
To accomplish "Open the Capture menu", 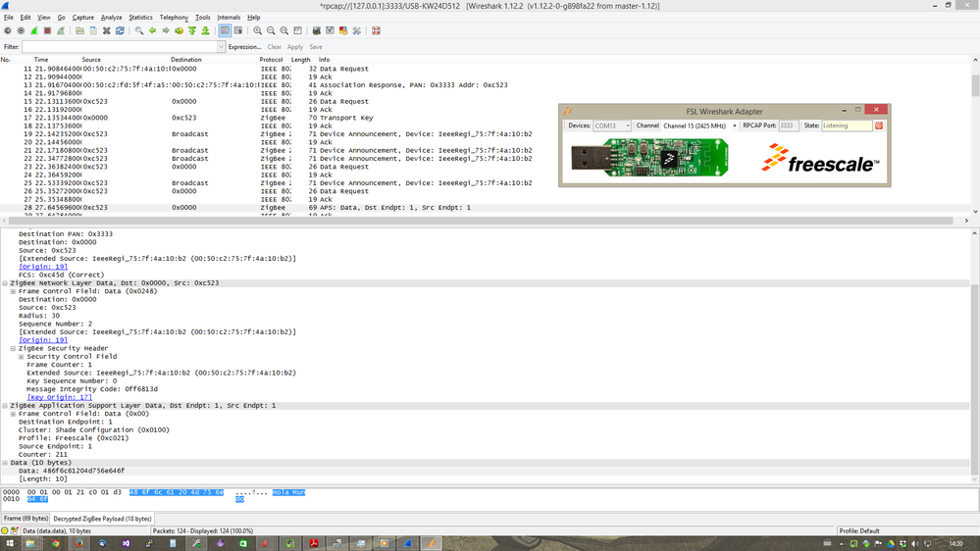I will [x=83, y=18].
